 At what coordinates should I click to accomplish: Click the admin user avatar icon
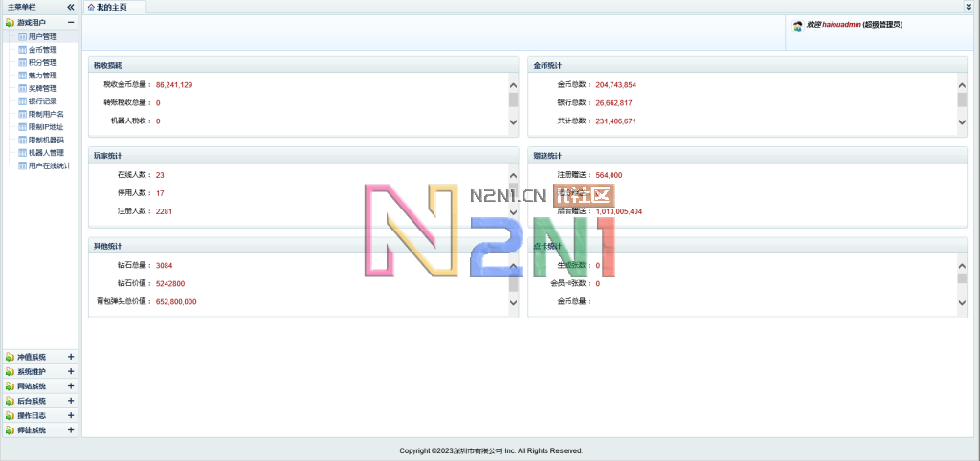[x=798, y=25]
